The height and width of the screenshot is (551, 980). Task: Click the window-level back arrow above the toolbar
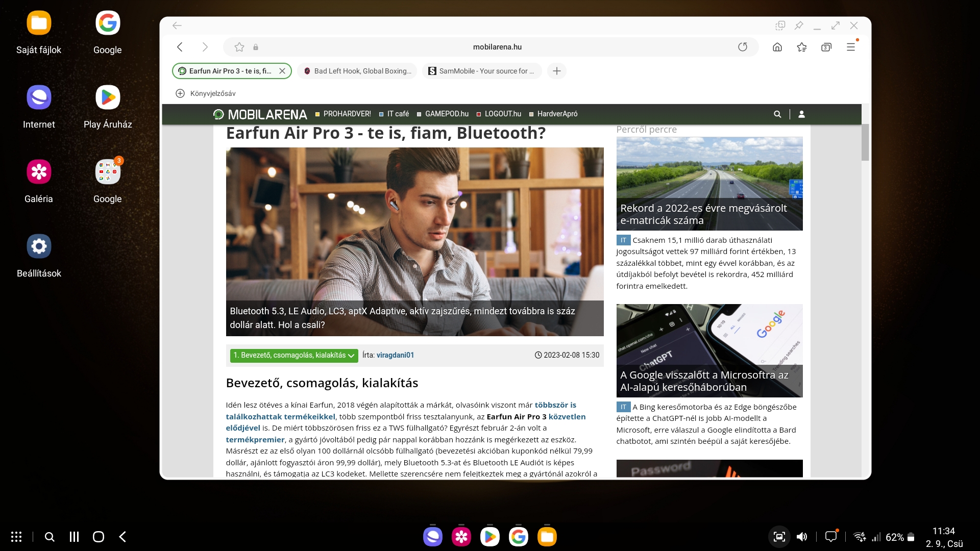point(177,26)
